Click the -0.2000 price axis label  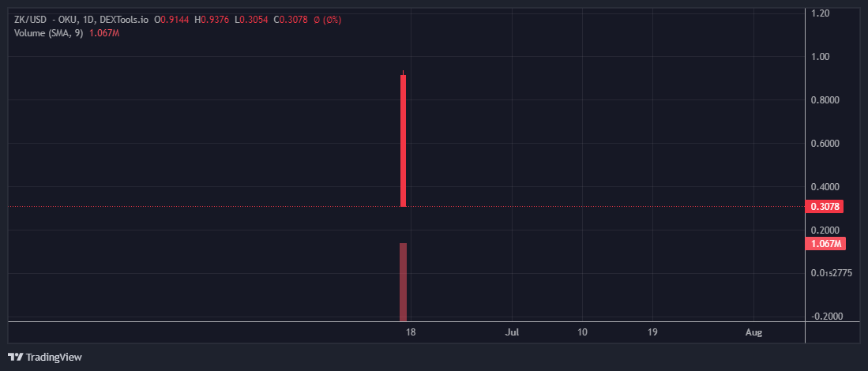(825, 317)
